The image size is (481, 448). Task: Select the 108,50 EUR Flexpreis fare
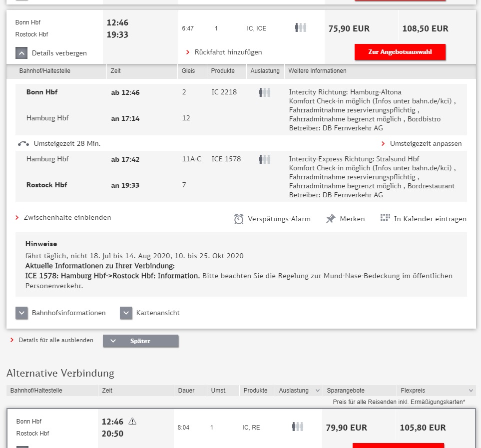[x=425, y=29]
